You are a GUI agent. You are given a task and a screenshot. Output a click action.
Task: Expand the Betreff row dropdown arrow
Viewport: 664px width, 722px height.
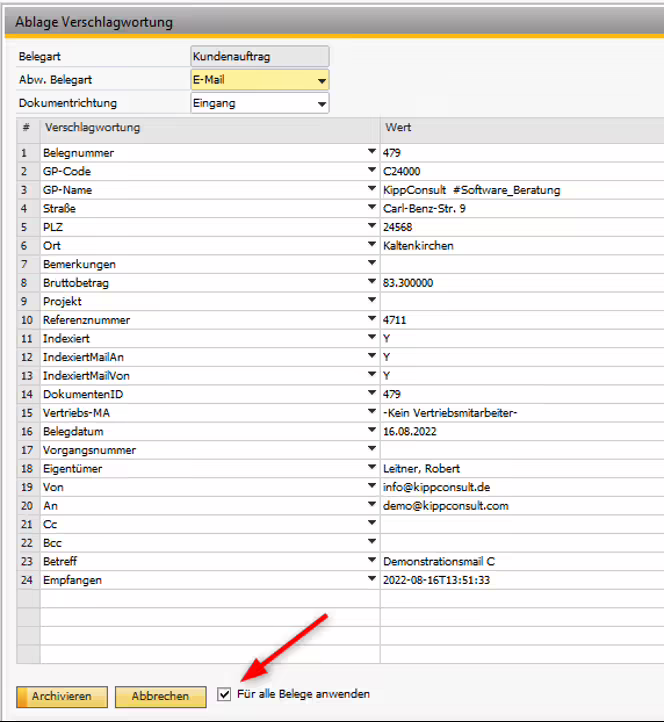click(x=372, y=561)
